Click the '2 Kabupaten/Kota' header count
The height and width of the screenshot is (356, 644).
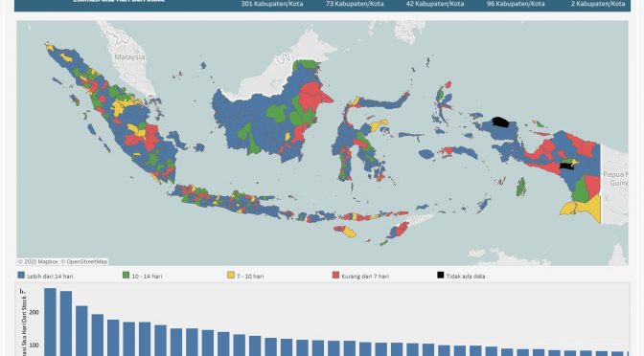(x=598, y=4)
